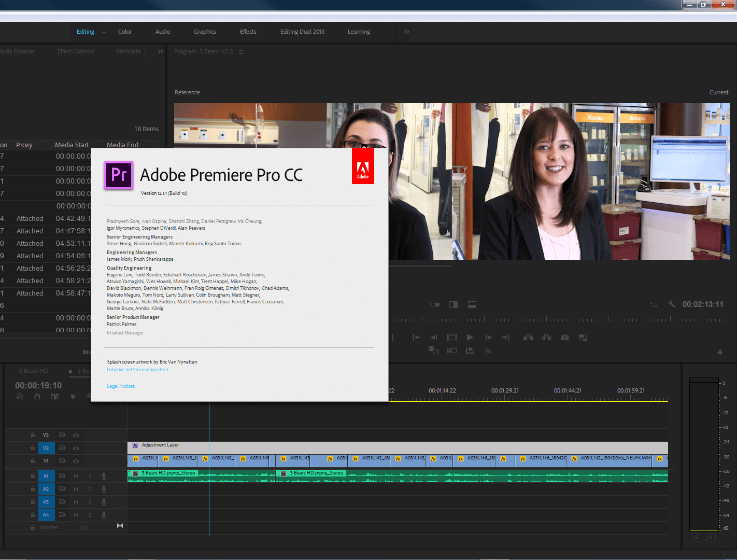737x560 pixels.
Task: Toggle sync lock on track A3
Action: click(62, 502)
